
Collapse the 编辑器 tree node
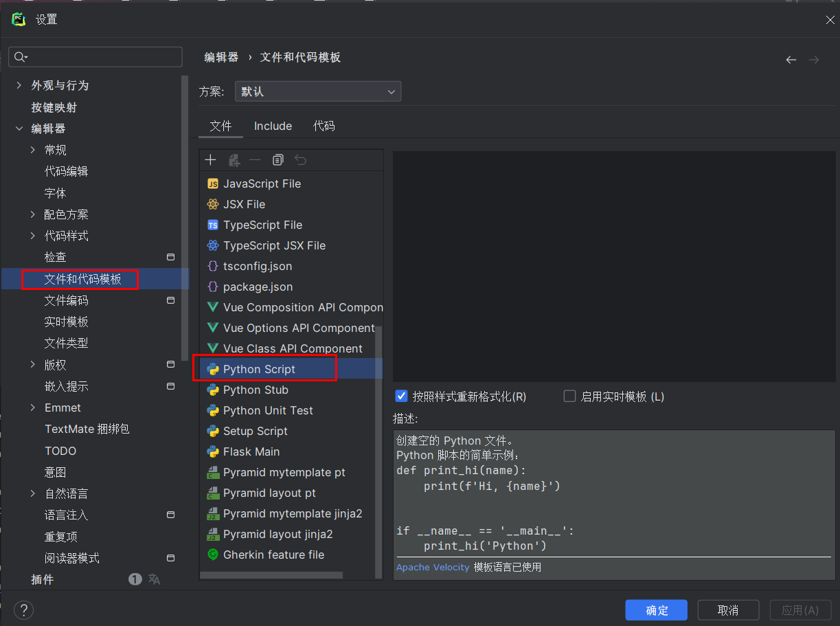[19, 128]
